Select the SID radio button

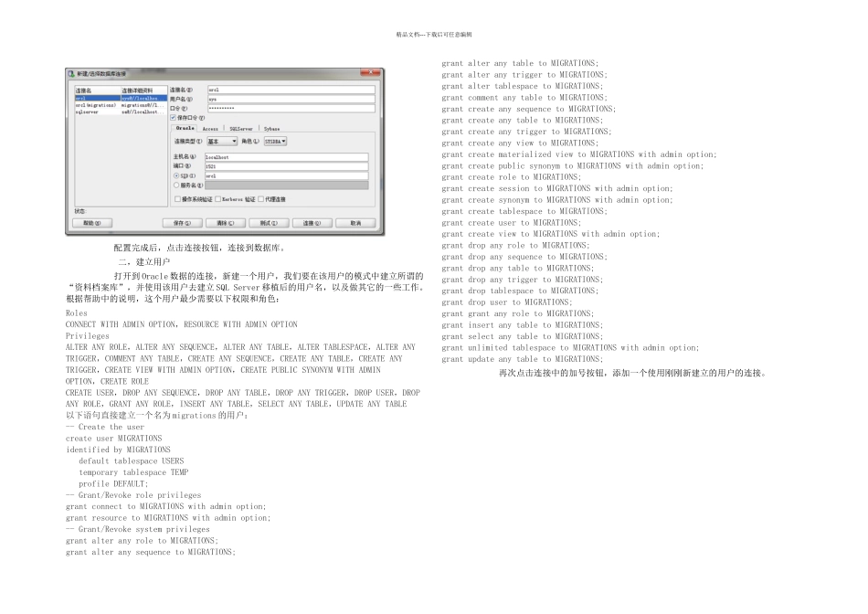pyautogui.click(x=176, y=175)
